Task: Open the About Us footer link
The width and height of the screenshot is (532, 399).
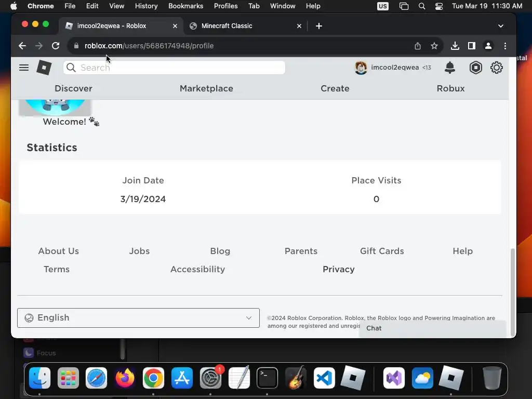Action: click(58, 251)
